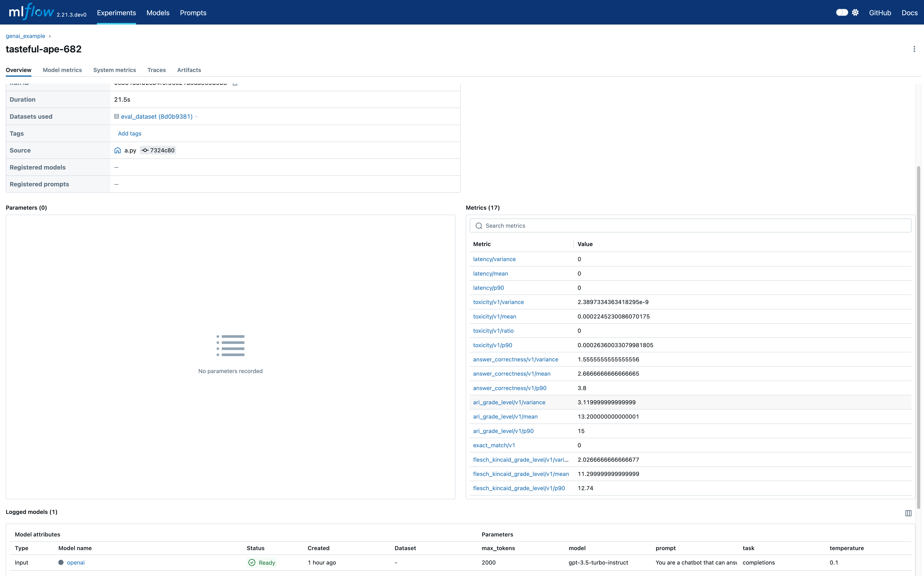Image resolution: width=924 pixels, height=578 pixels.
Task: Click the page vertical scrollbar
Action: pos(918,336)
